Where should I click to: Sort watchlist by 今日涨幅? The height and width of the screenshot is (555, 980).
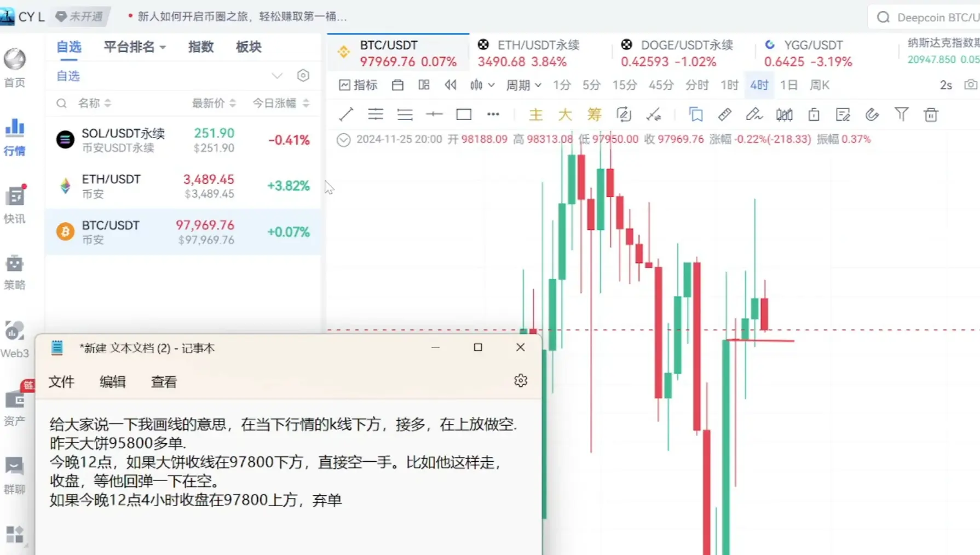point(280,103)
